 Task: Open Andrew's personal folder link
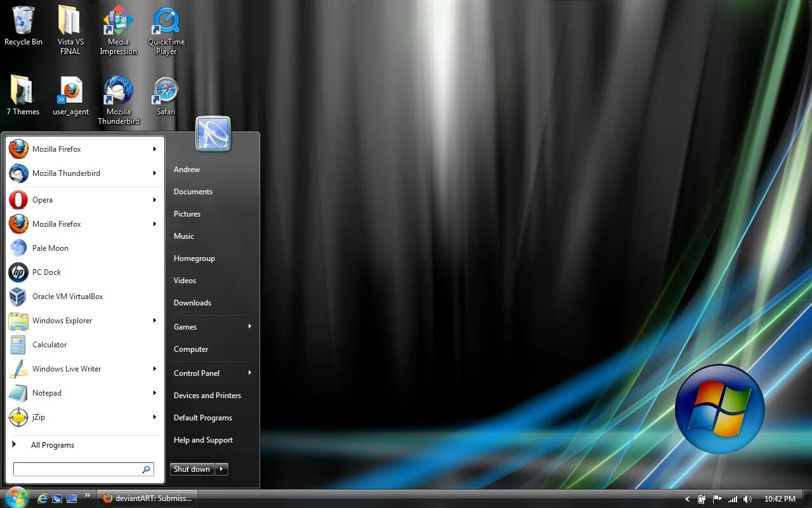tap(187, 170)
